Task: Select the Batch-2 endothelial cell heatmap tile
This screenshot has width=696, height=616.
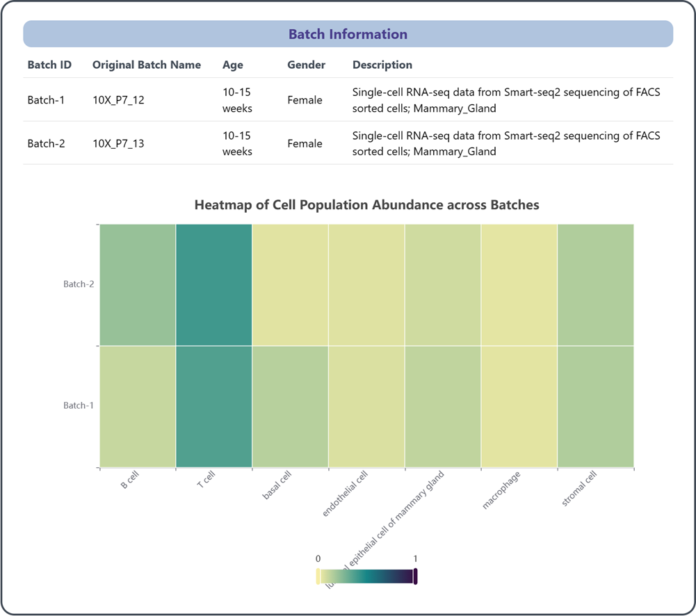Action: pos(366,285)
